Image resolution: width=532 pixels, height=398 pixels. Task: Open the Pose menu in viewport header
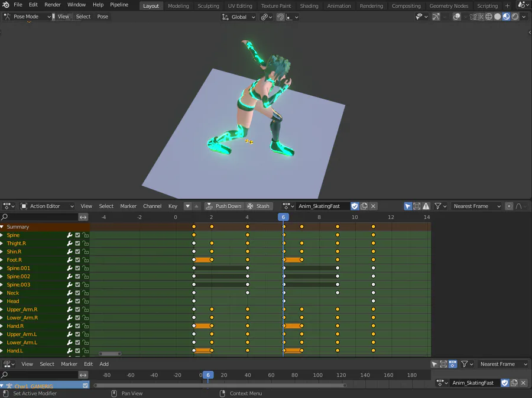tap(102, 17)
